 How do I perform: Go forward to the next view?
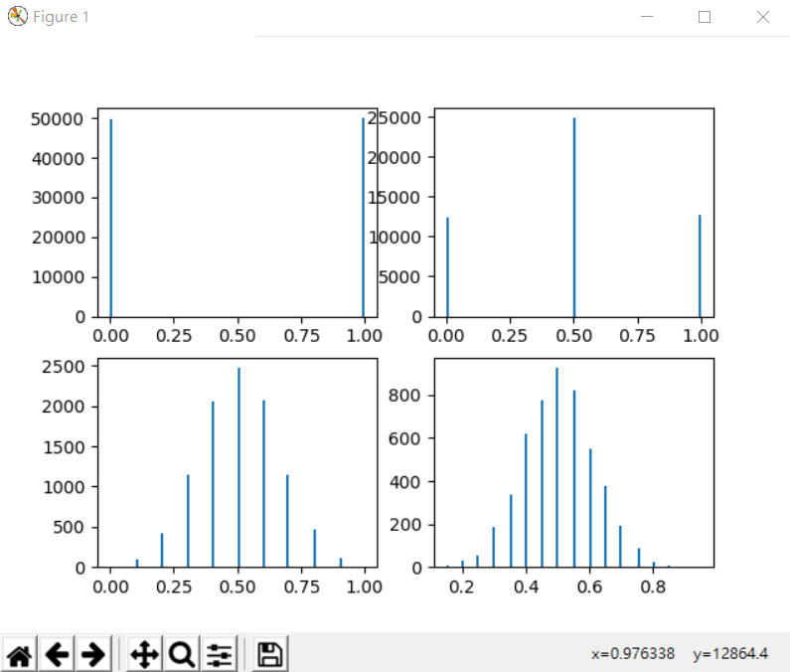[x=92, y=653]
